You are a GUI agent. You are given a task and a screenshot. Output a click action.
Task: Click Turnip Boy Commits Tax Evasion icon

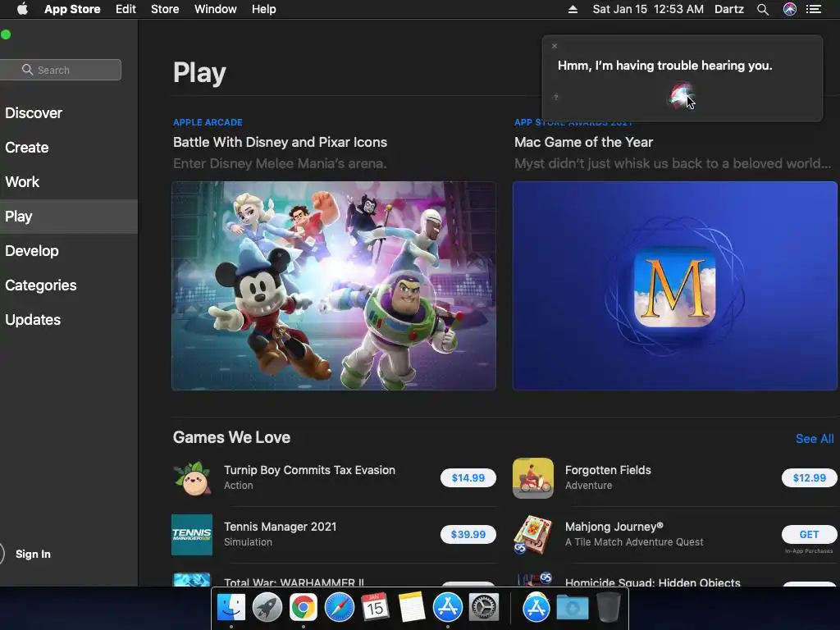pos(192,478)
